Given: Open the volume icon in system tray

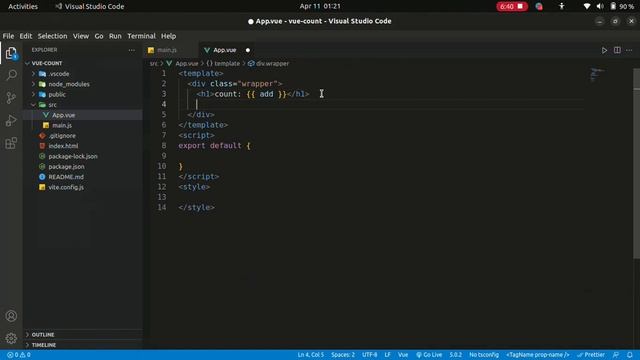Looking at the screenshot, I should (600, 6).
